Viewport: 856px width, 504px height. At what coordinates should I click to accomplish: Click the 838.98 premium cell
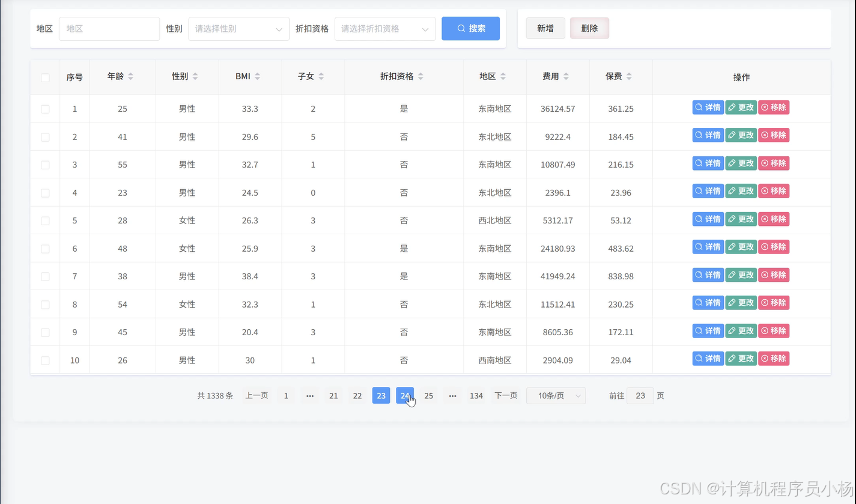[x=621, y=276]
